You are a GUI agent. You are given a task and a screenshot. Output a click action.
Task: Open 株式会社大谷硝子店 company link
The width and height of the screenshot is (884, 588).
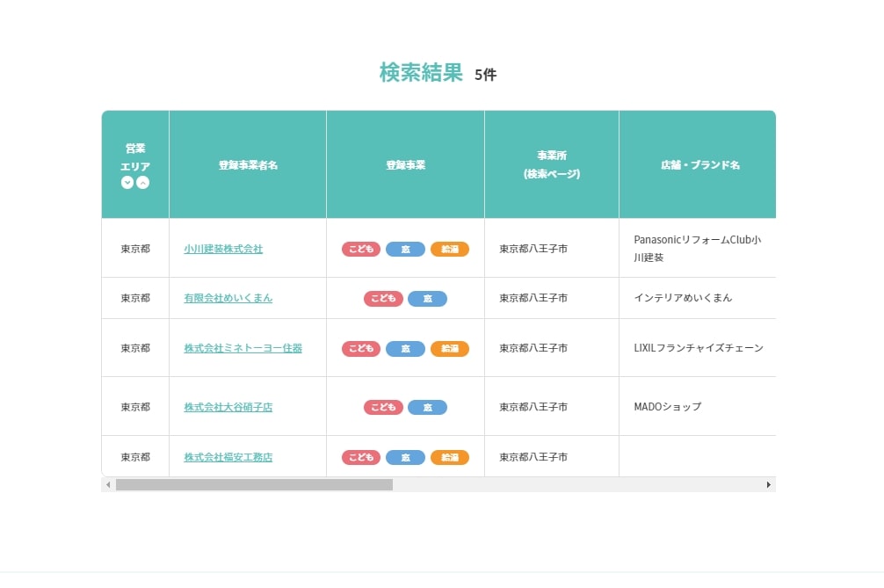click(228, 406)
